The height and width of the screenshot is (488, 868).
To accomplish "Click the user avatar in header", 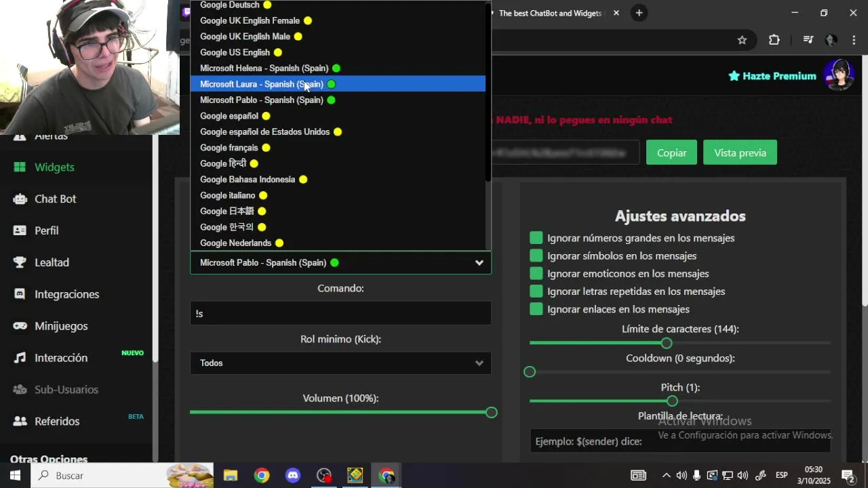I will pos(839,75).
